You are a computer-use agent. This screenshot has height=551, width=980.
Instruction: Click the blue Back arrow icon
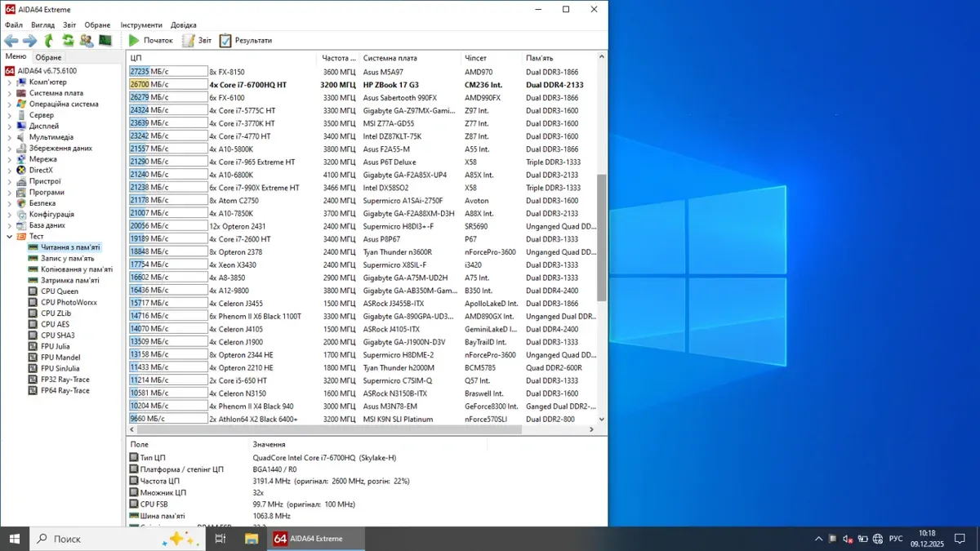tap(11, 40)
